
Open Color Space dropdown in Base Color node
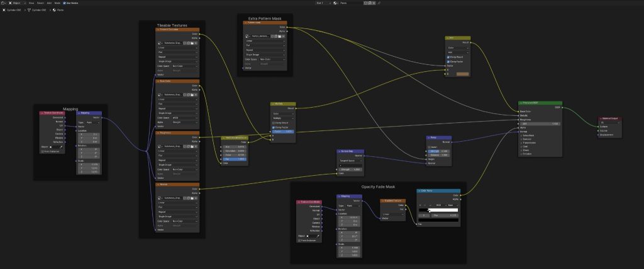tap(185, 118)
